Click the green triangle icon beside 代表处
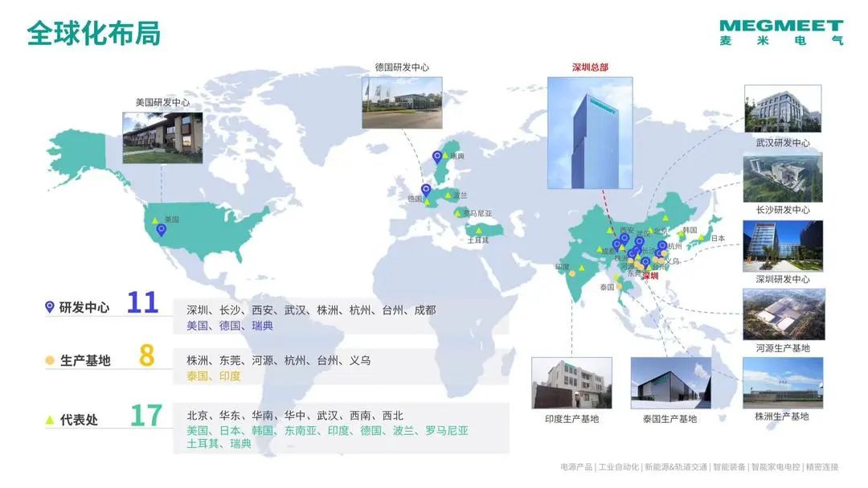Viewport: 868px width, 488px height. [49, 419]
